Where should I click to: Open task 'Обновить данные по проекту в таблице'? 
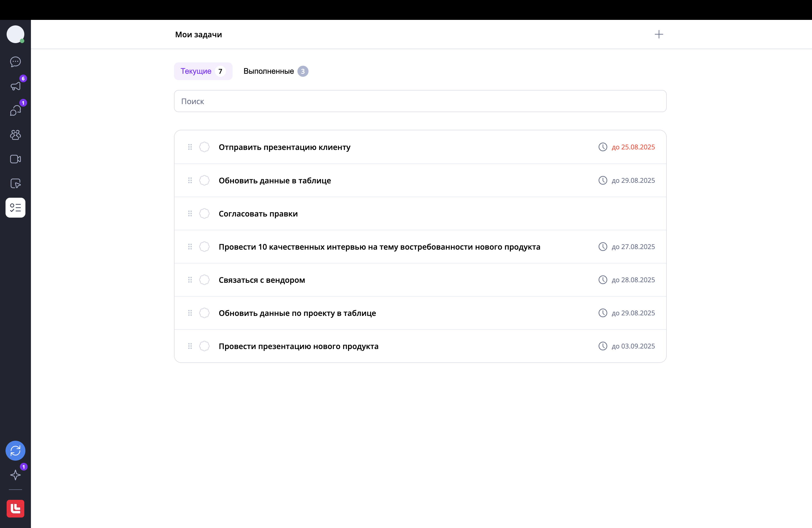tap(297, 313)
